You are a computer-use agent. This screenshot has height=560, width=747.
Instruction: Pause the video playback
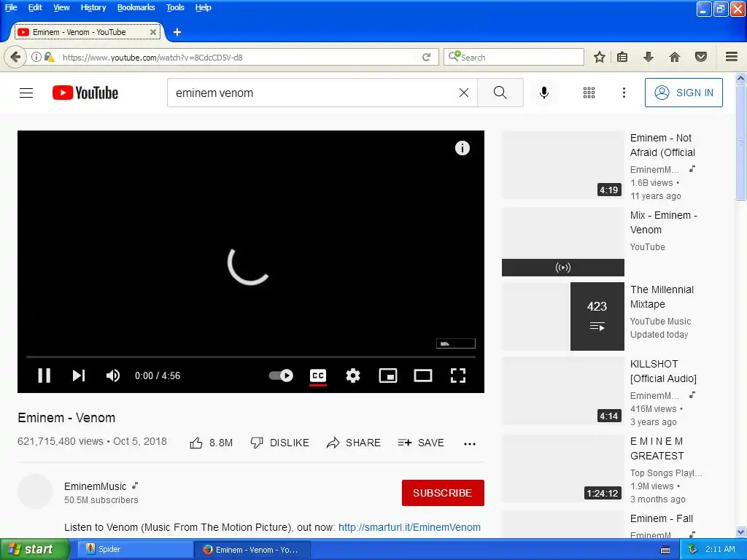[x=44, y=376]
